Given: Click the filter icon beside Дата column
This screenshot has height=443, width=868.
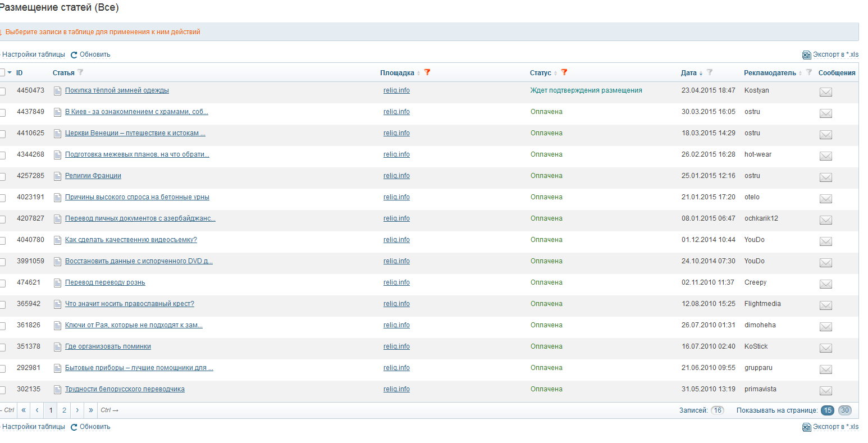Looking at the screenshot, I should [x=710, y=72].
